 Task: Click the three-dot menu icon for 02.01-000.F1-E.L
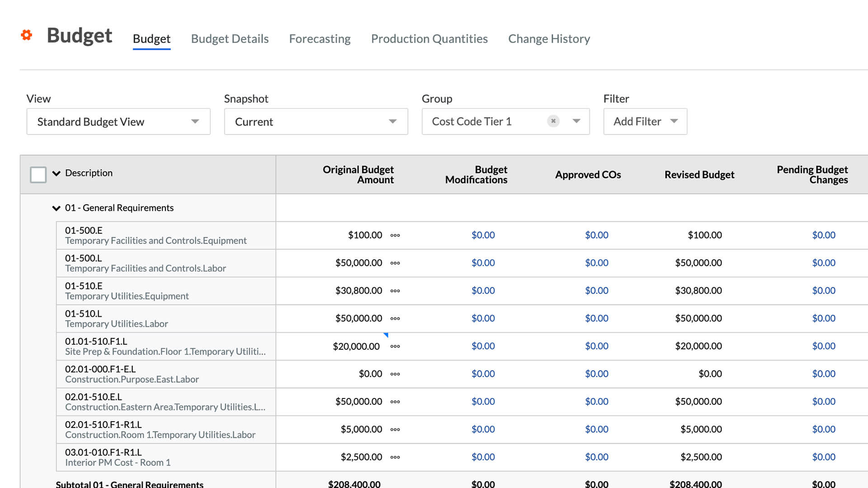(x=394, y=374)
